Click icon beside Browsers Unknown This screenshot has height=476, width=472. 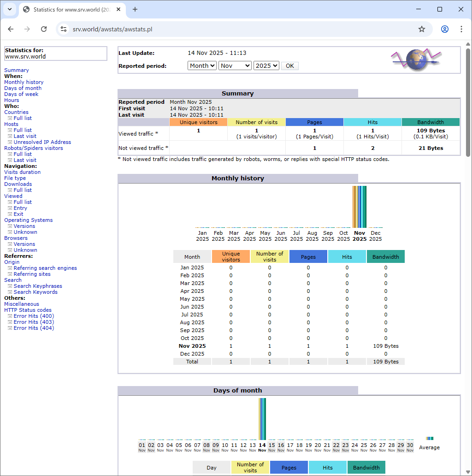pyautogui.click(x=10, y=250)
